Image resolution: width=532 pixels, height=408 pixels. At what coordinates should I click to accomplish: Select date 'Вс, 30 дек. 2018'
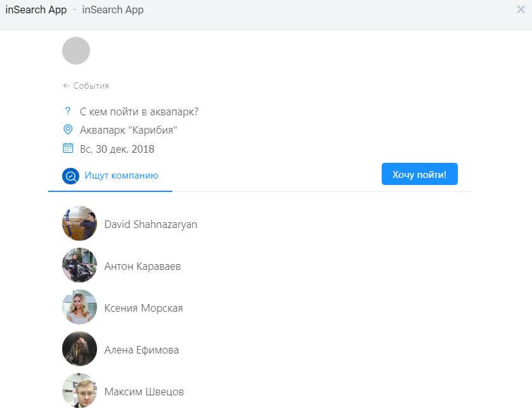tap(117, 149)
